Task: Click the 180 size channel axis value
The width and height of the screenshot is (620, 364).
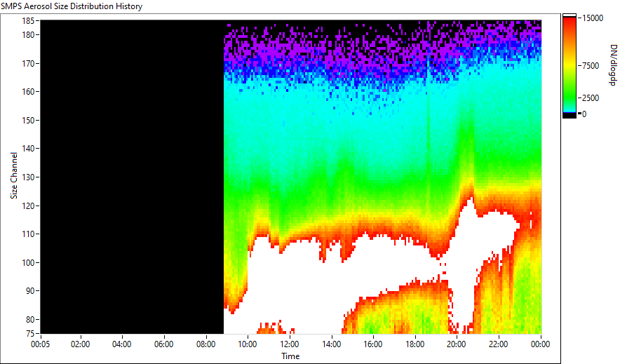Action: pos(28,35)
